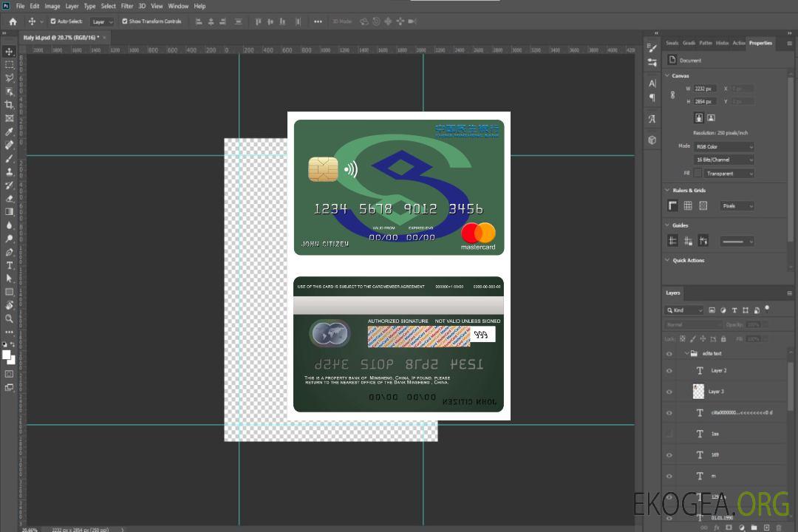
Task: Open the Layers panel menu button
Action: 789,293
